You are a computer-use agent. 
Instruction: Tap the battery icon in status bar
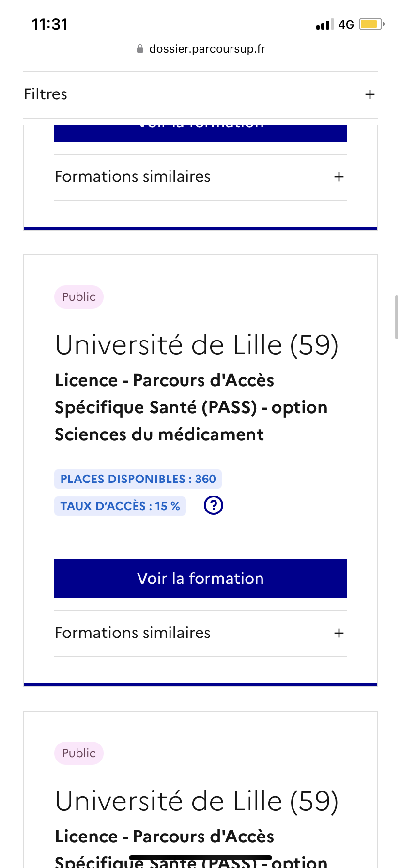(371, 24)
